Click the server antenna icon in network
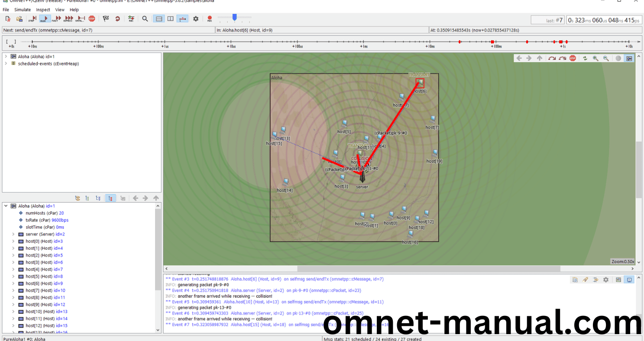Viewport: 644px width, 341px height. (x=362, y=177)
